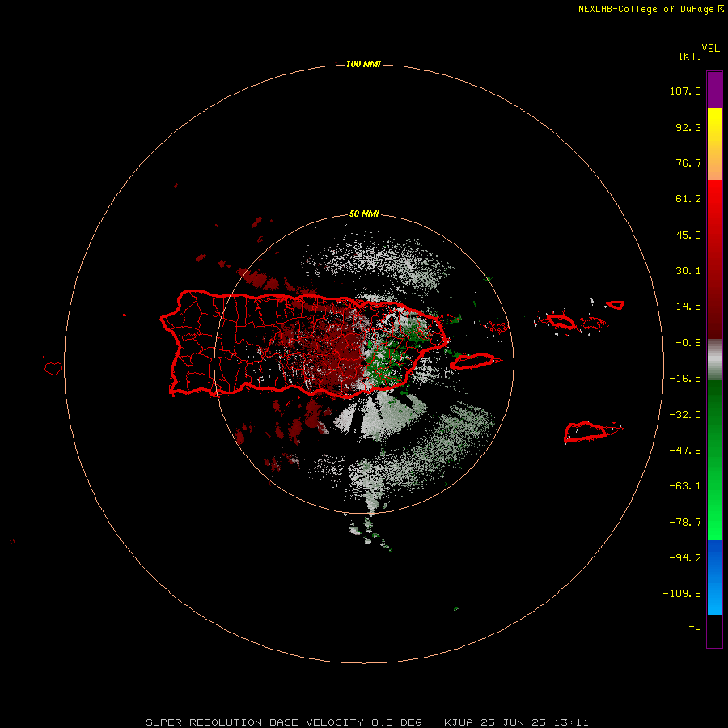Screen dimensions: 728x728
Task: Click the 45.6 legend value
Action: click(x=688, y=235)
